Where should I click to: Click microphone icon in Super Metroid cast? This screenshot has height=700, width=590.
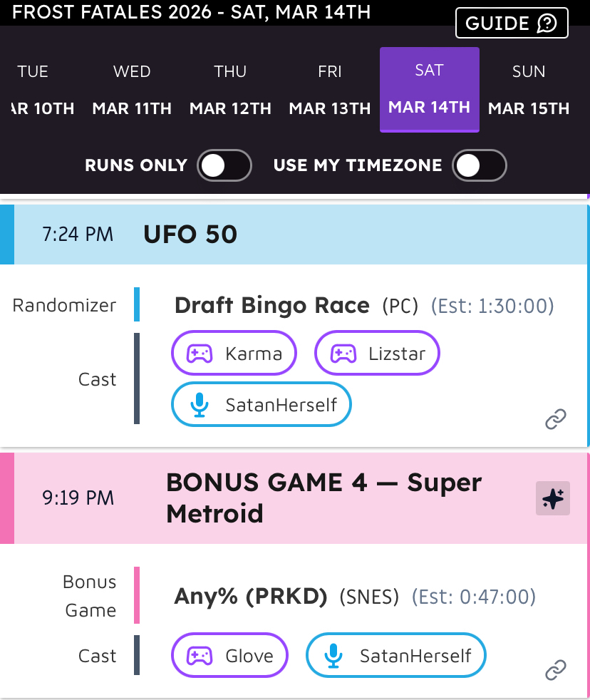point(333,656)
